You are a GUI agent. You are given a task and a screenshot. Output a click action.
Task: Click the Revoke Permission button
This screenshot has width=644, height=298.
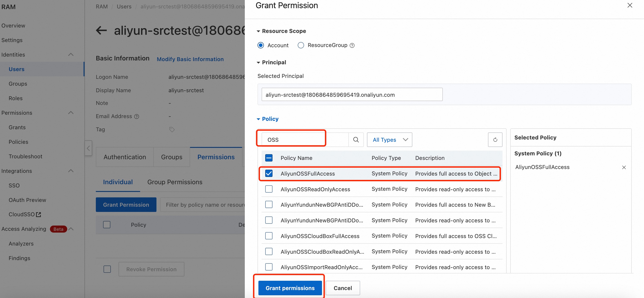tap(151, 269)
